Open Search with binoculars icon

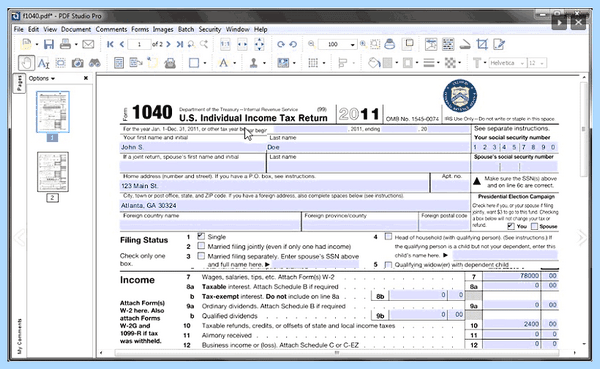click(95, 63)
